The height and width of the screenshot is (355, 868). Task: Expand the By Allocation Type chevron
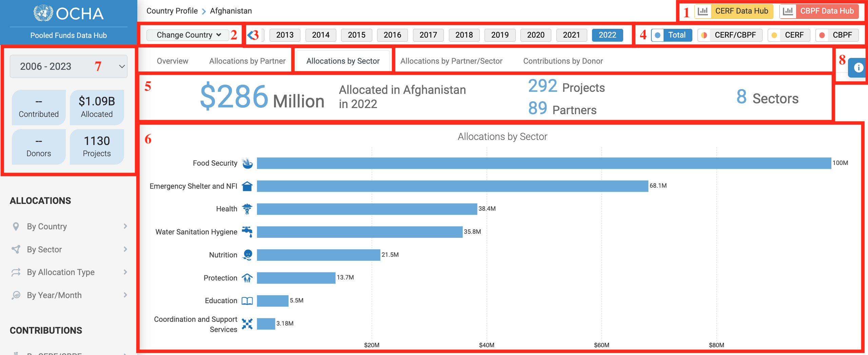pyautogui.click(x=125, y=272)
